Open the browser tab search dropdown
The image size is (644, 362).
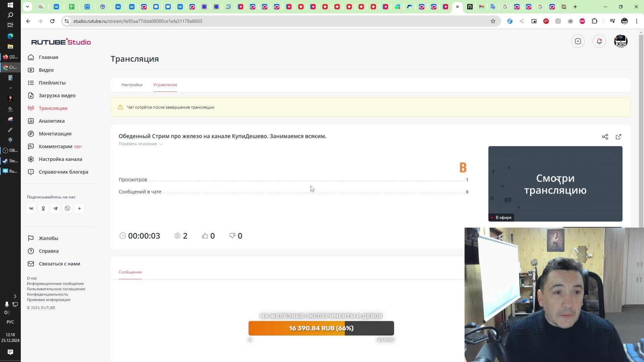28,7
